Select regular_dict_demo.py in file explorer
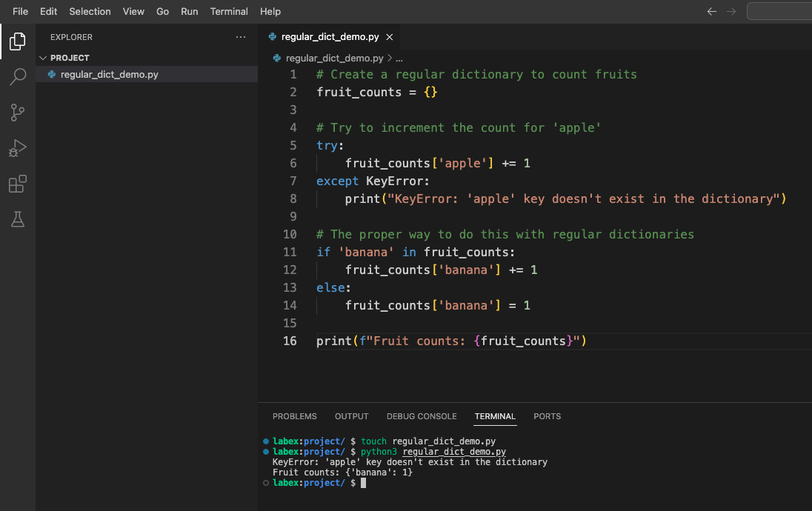The height and width of the screenshot is (511, 812). click(109, 75)
